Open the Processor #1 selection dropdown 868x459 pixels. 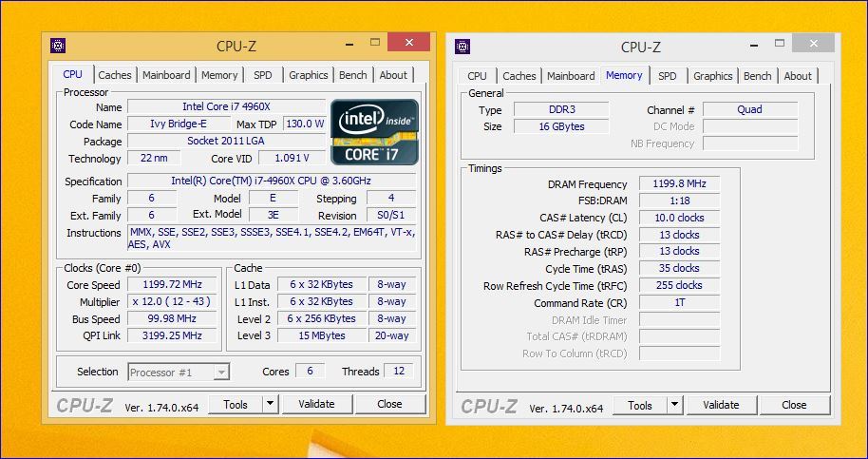(x=179, y=373)
